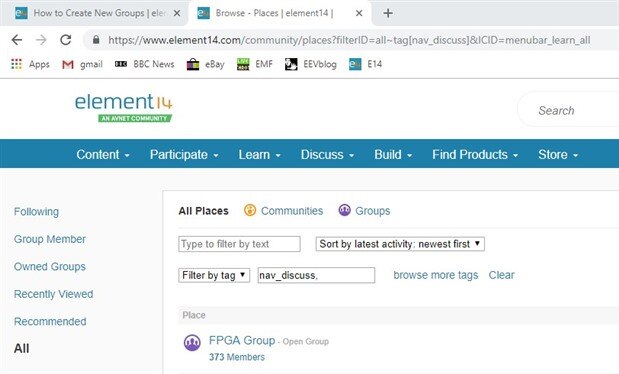View site padlock security info
The width and height of the screenshot is (619, 374).
96,40
